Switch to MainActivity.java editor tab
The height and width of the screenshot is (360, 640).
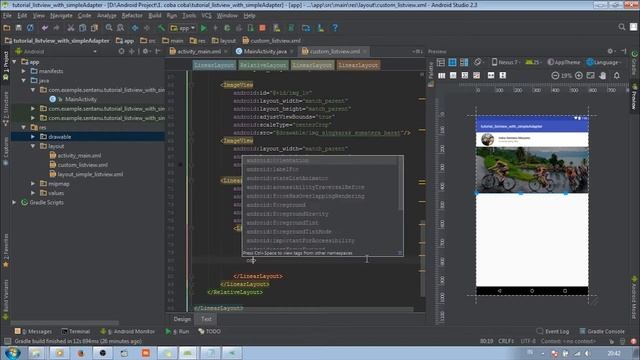point(265,51)
